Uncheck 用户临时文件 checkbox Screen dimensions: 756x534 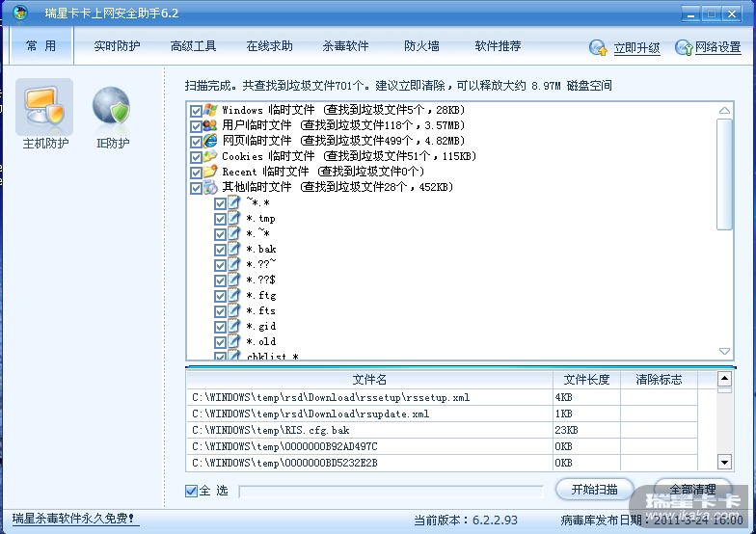[x=196, y=126]
